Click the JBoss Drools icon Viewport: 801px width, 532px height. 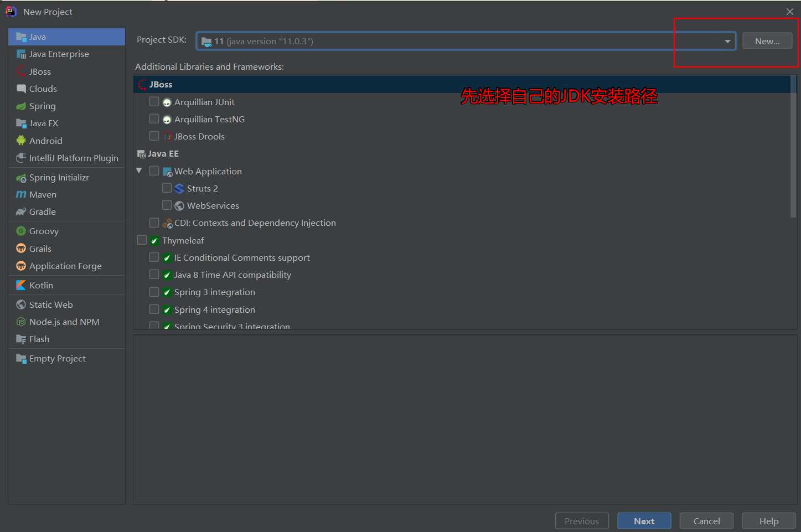(167, 137)
